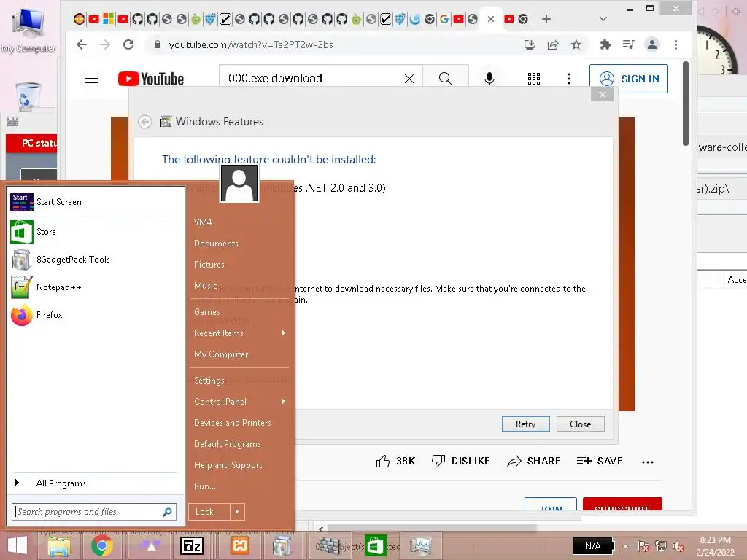The image size is (747, 560).
Task: Click the user account picture
Action: tap(239, 183)
